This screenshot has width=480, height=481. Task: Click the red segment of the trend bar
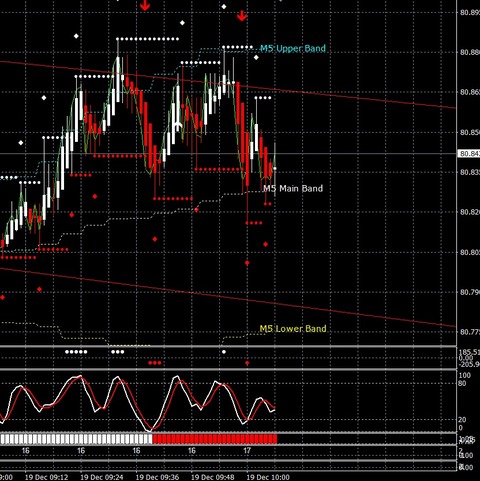tap(215, 439)
